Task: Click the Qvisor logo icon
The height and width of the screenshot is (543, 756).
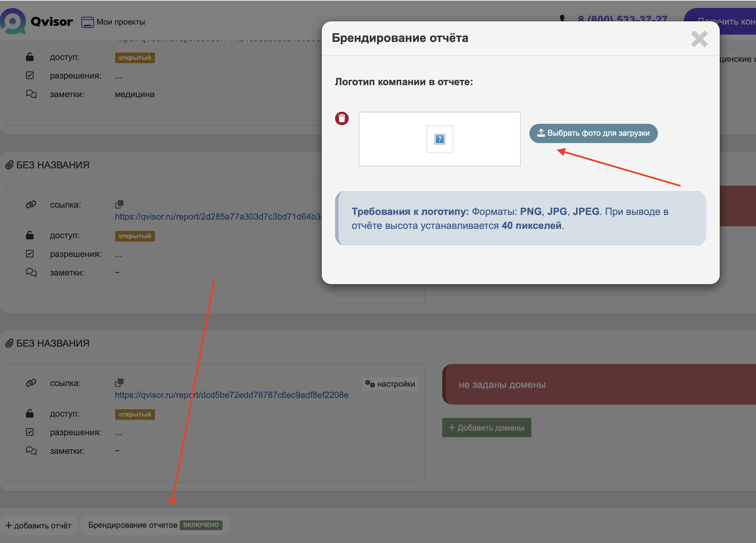Action: 13,22
